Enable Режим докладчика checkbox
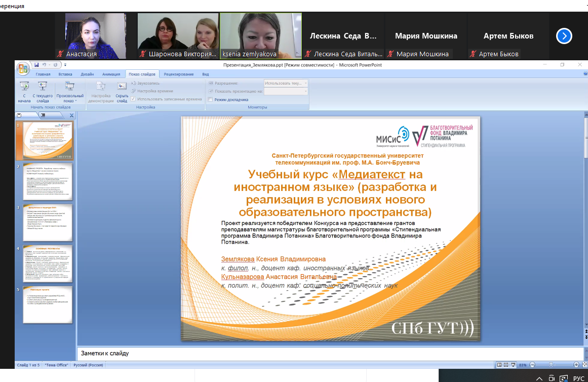The width and height of the screenshot is (588, 382). pyautogui.click(x=210, y=100)
